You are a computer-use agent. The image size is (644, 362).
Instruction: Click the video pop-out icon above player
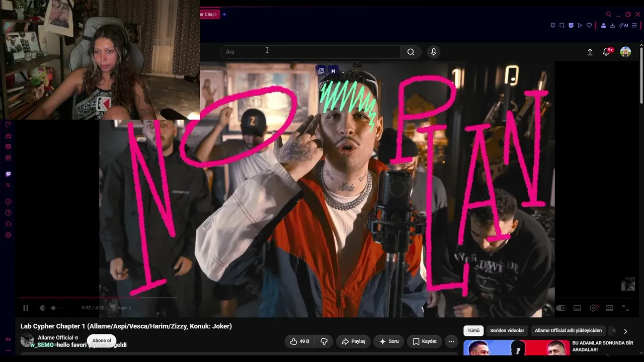[x=321, y=71]
